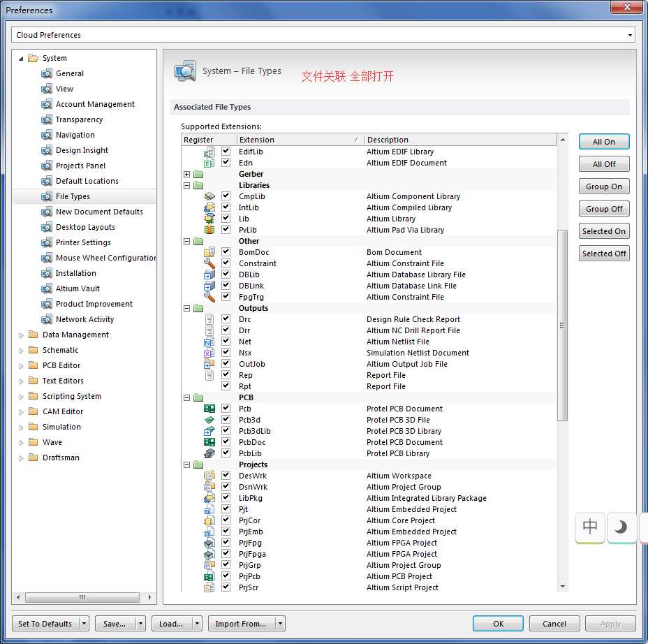Click the OutJob output job icon
Screen dimensions: 648x644
click(x=209, y=364)
